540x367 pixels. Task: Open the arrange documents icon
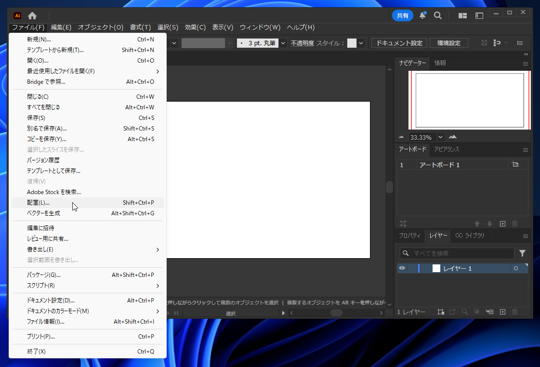463,15
